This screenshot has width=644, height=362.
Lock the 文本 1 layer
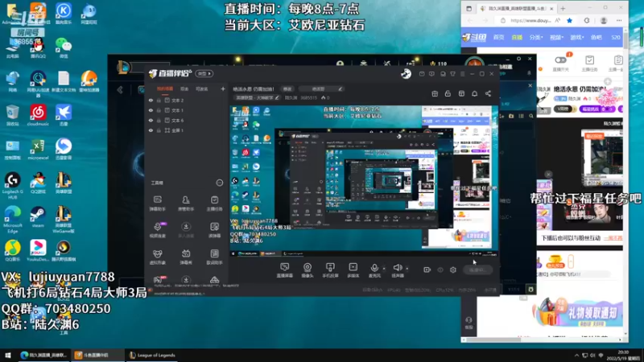click(x=159, y=110)
